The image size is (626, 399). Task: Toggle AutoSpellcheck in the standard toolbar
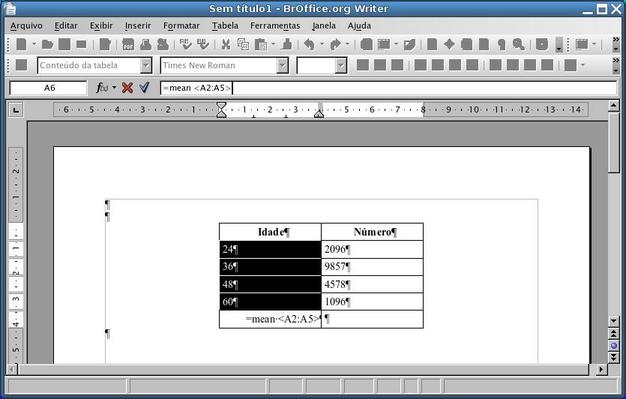[x=202, y=44]
